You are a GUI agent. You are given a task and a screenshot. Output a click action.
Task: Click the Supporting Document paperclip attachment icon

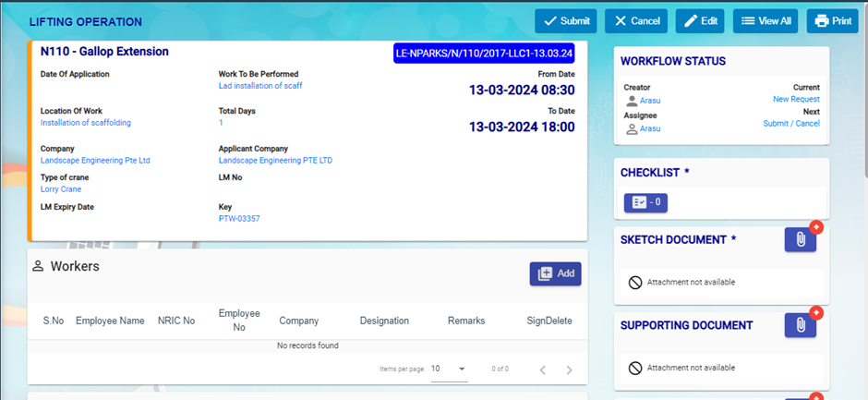800,325
